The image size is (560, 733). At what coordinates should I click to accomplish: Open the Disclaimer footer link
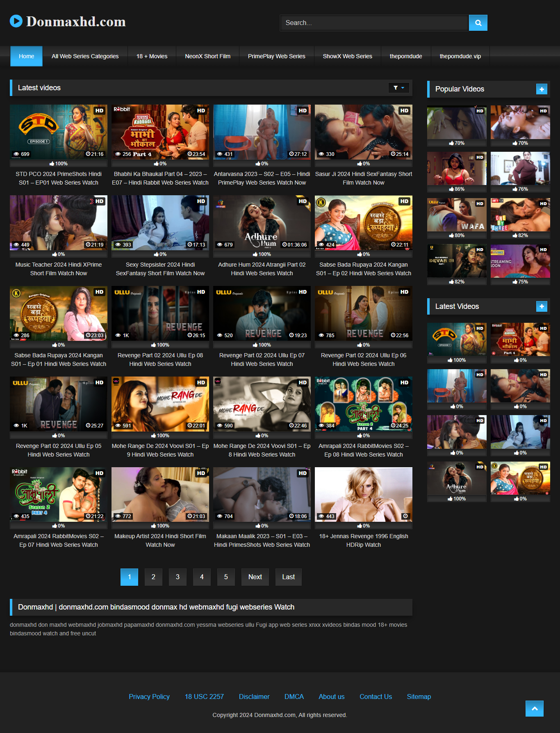[254, 696]
